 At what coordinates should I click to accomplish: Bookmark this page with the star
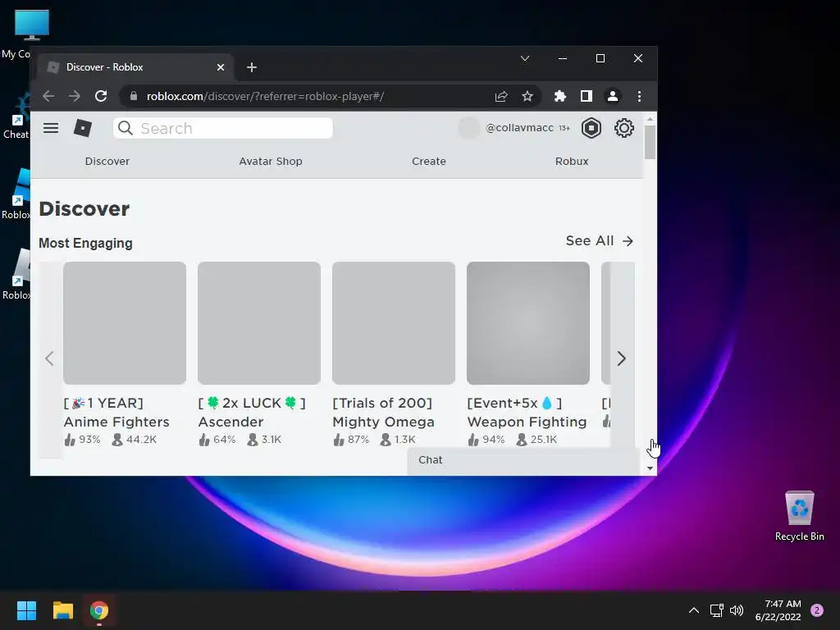coord(527,97)
